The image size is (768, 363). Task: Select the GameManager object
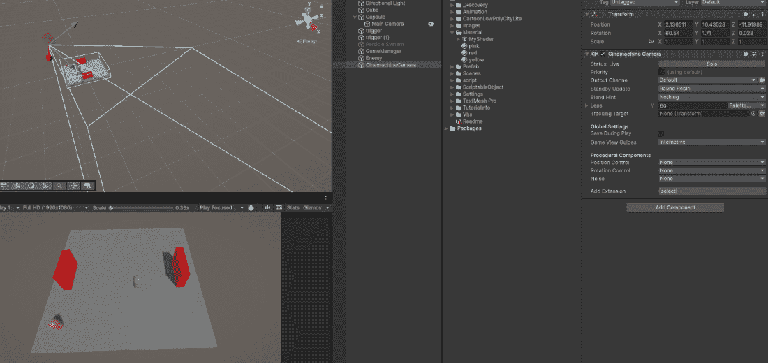click(x=384, y=51)
